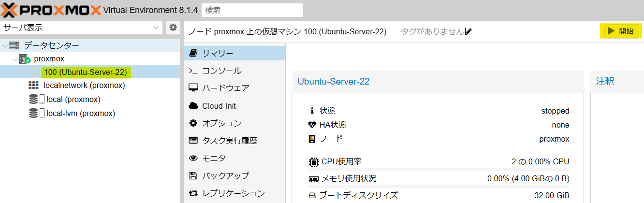This screenshot has height=203, width=644.
Task: Open the バックアップ tab
Action: click(x=235, y=175)
